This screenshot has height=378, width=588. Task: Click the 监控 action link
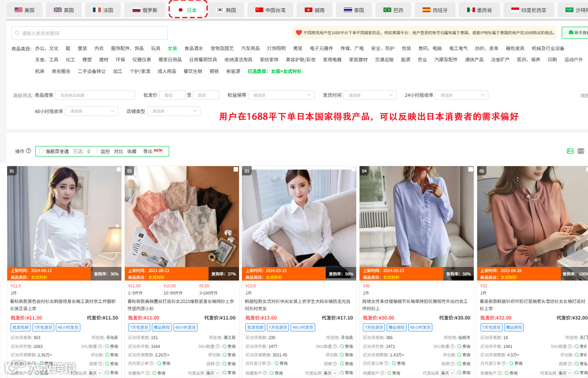pyautogui.click(x=105, y=151)
